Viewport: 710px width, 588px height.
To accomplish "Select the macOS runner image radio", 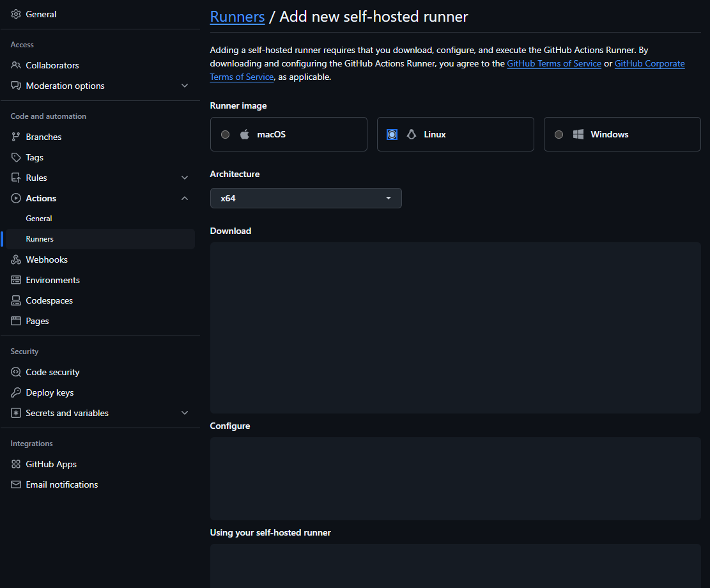I will click(x=225, y=135).
